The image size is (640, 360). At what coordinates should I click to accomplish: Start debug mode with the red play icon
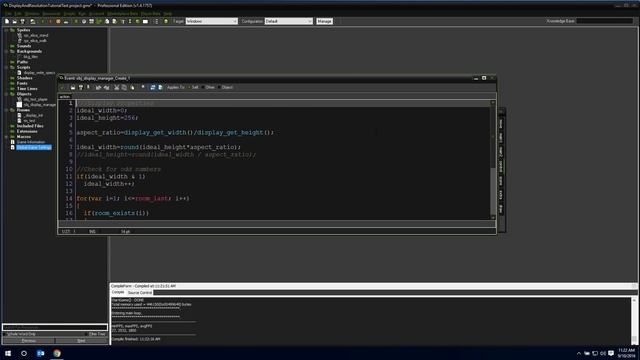coord(50,21)
